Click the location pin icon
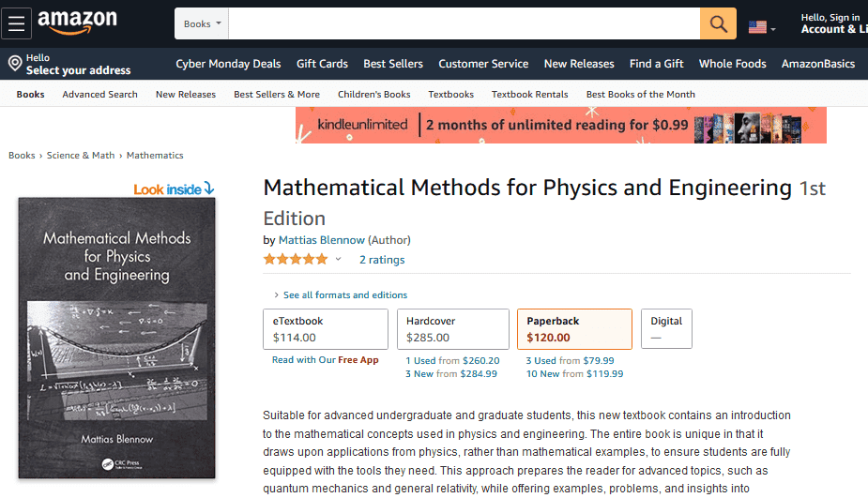 (x=15, y=64)
